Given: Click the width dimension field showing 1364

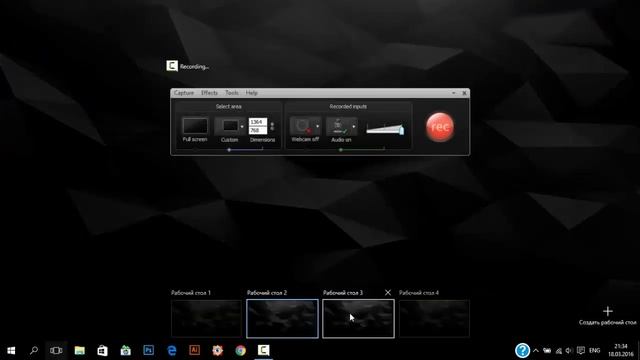Looking at the screenshot, I should 258,122.
